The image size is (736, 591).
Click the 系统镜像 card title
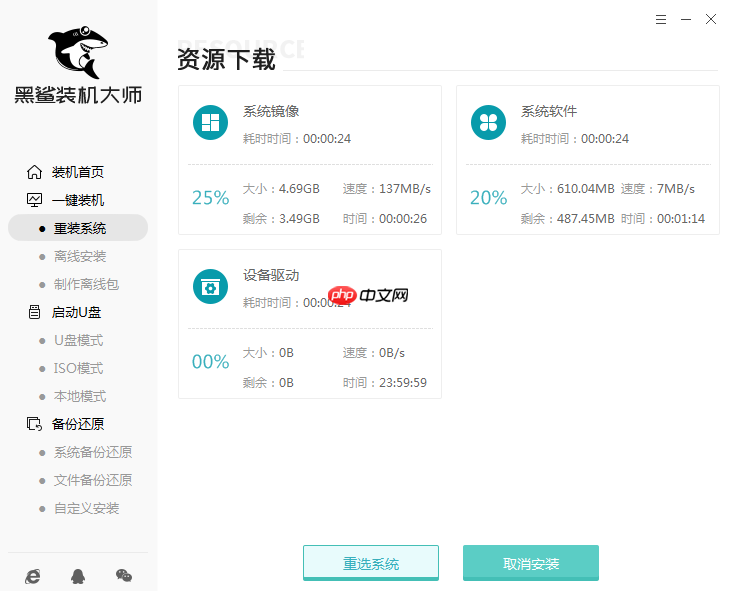click(271, 111)
